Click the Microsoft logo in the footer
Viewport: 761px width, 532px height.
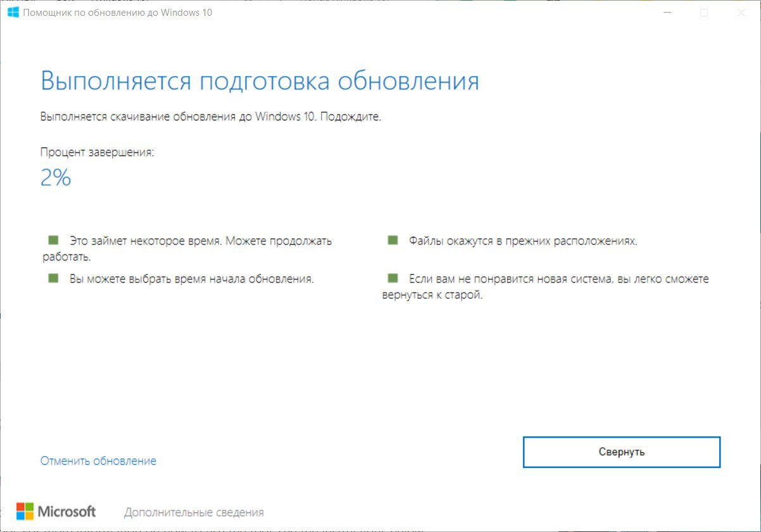[56, 511]
